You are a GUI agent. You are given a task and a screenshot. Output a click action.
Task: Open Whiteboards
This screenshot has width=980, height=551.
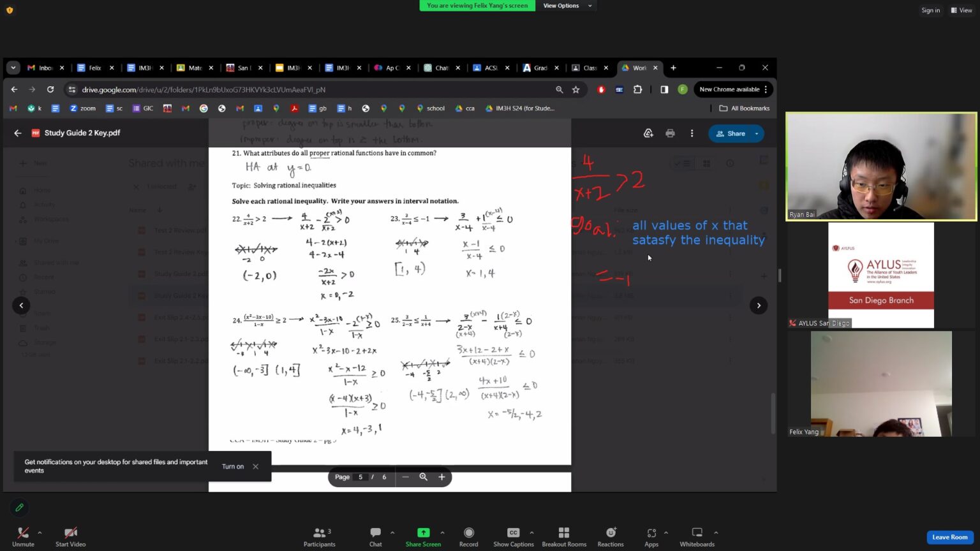697,537
